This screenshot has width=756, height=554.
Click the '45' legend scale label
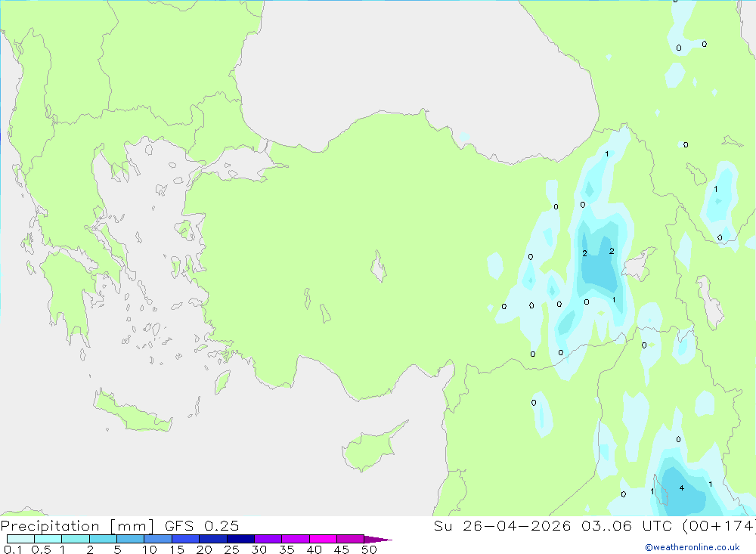click(x=342, y=549)
